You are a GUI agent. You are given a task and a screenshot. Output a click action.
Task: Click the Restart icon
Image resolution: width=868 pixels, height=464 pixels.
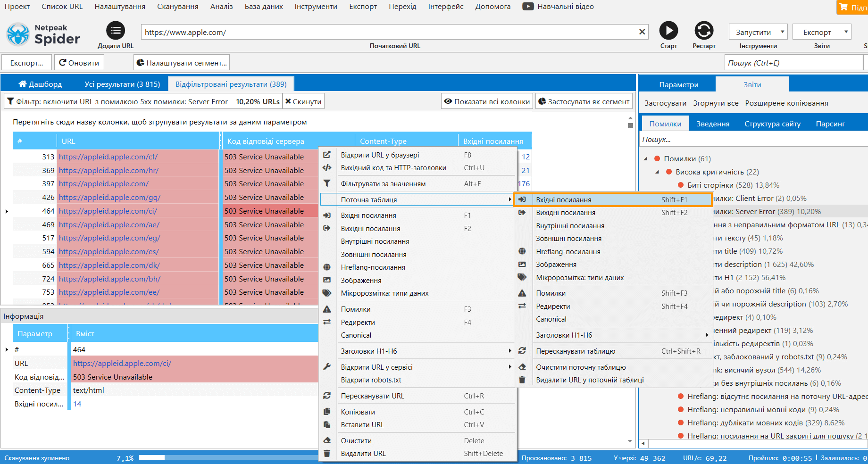click(704, 31)
